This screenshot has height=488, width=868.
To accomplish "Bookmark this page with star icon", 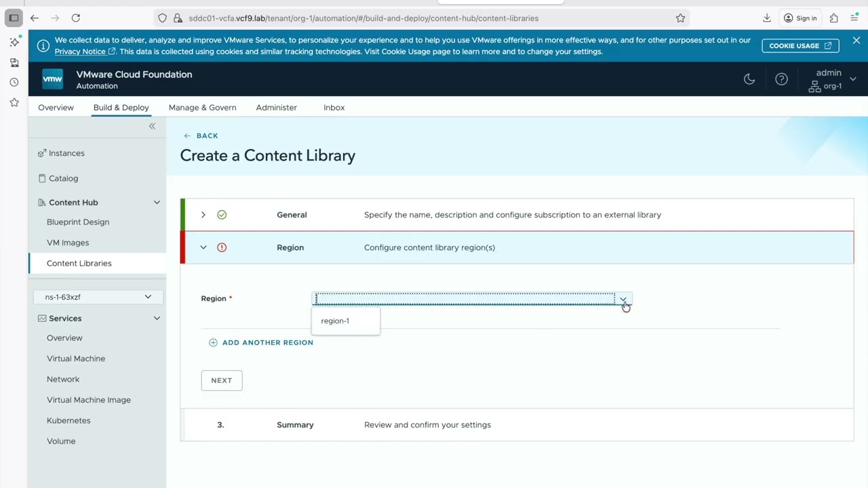I will click(x=680, y=18).
